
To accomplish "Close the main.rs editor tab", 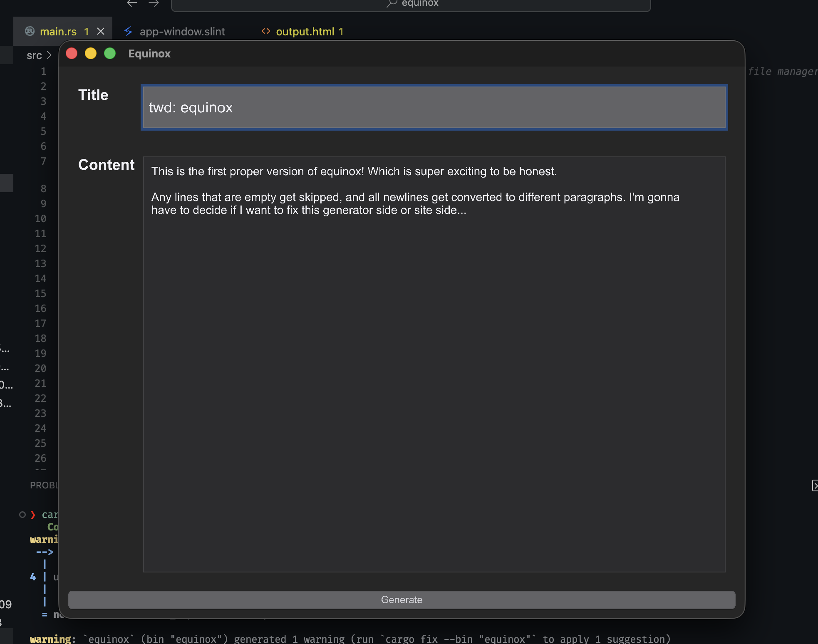I will click(x=101, y=31).
